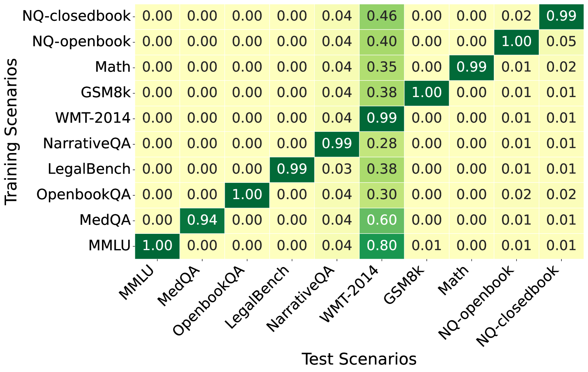Click the 0.28 cell in NarrativeQA row
Image resolution: width=588 pixels, height=372 pixels.
(x=382, y=144)
